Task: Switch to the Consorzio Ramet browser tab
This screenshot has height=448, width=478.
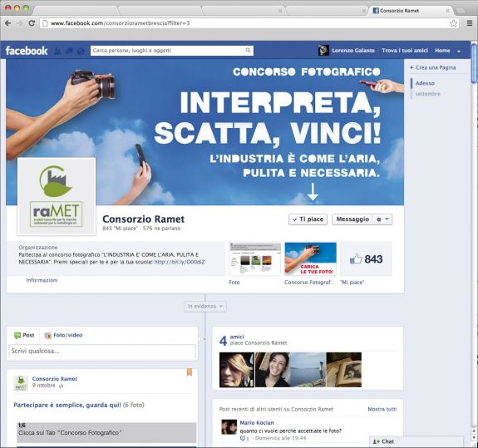Action: 411,10
